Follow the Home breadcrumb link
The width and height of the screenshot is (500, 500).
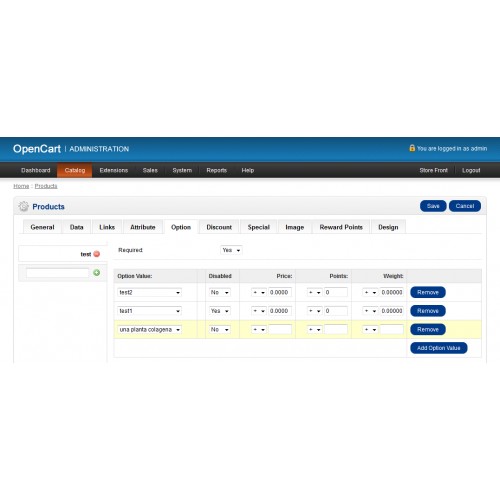click(21, 186)
